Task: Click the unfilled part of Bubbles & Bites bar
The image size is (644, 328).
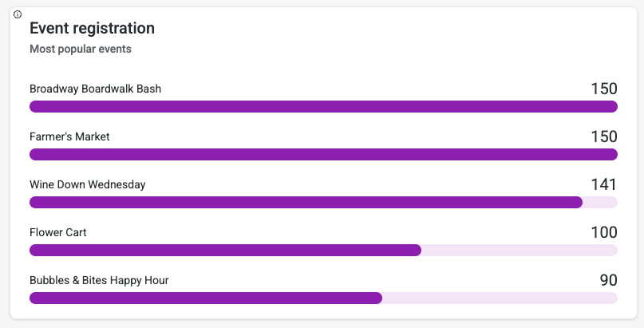Action: tap(500, 298)
